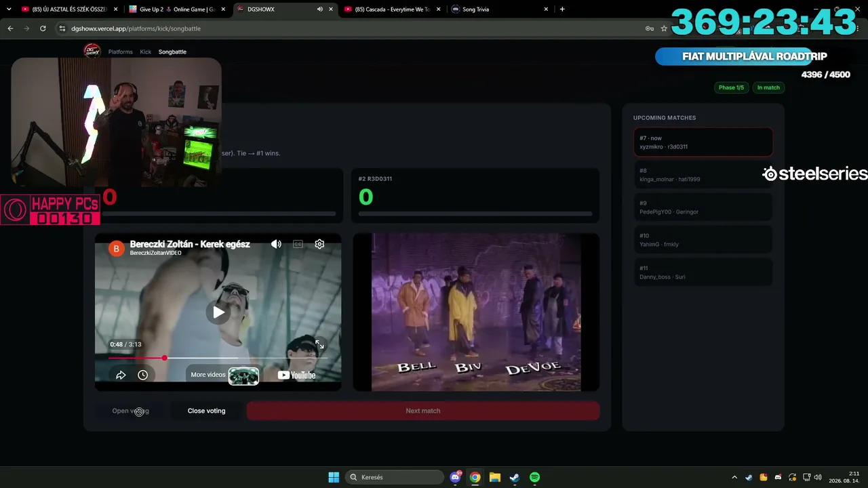
Task: Click the Discord icon in system tray
Action: [778, 477]
